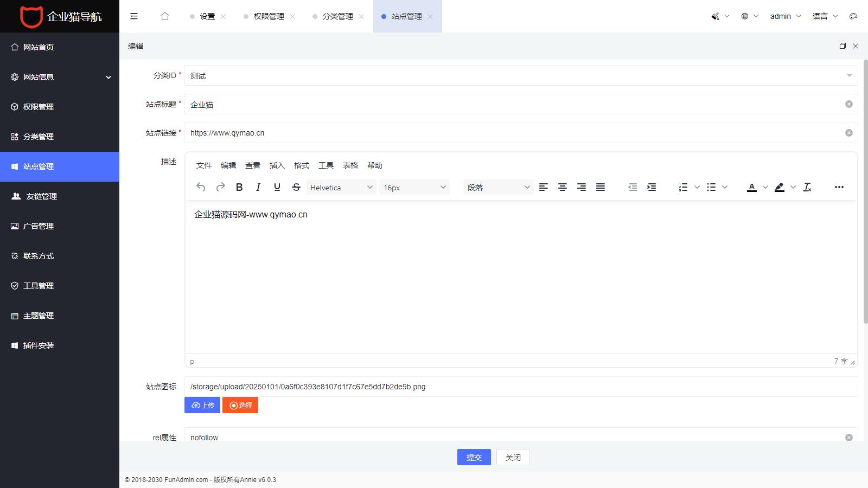The width and height of the screenshot is (868, 488).
Task: Go to the home tab icon
Action: click(165, 16)
